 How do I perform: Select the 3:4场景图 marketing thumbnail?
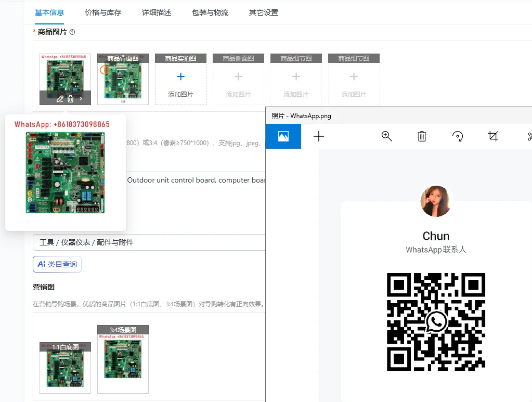coord(123,361)
